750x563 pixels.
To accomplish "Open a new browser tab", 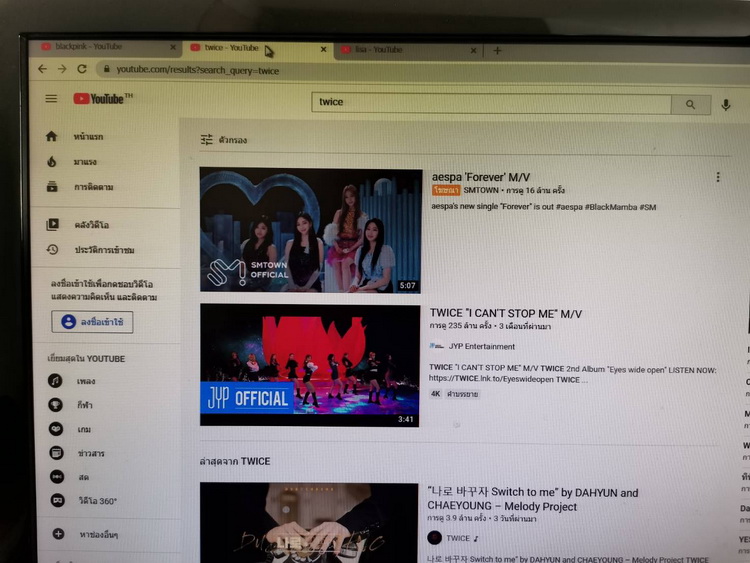I will 497,50.
